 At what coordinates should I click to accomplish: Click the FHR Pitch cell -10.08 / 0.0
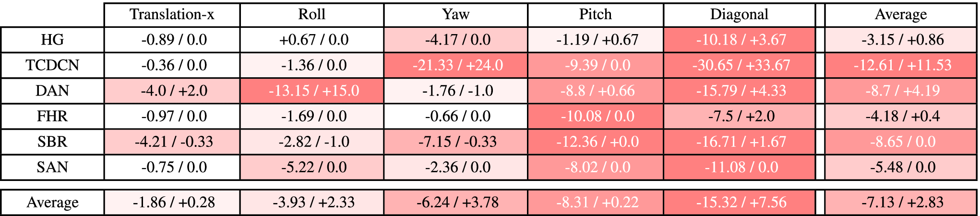(597, 116)
